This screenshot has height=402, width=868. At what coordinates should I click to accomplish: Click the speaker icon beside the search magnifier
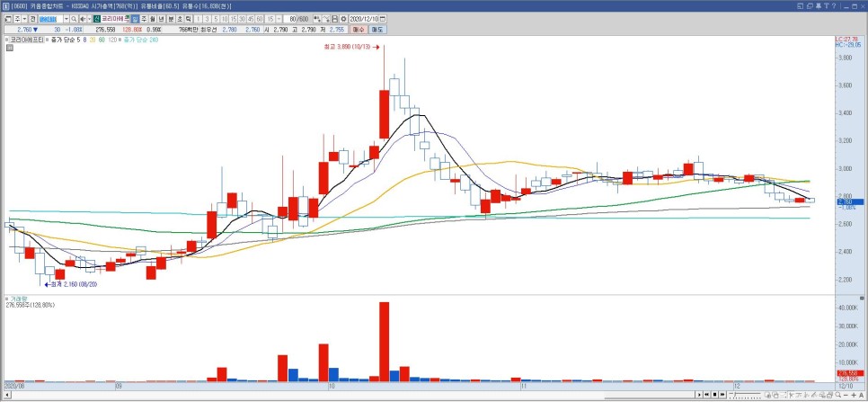tap(83, 19)
